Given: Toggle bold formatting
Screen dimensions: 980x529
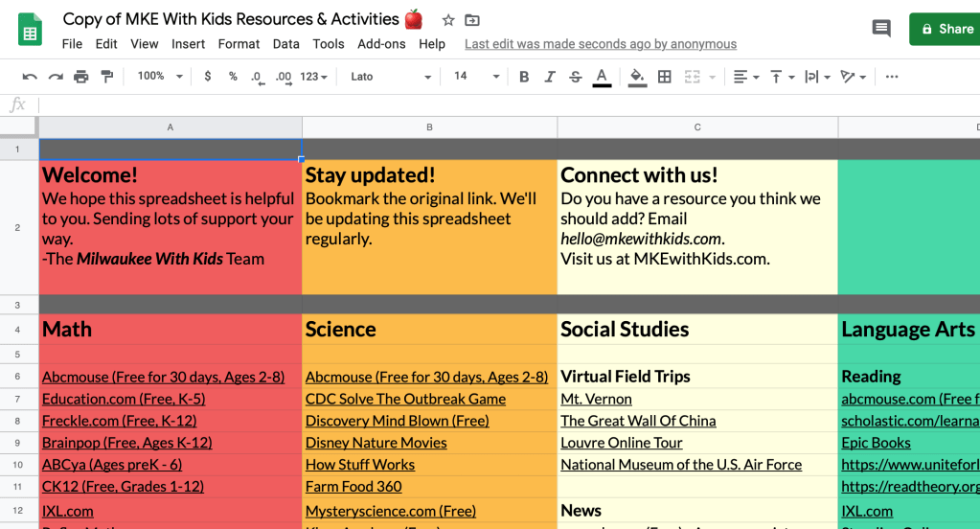Looking at the screenshot, I should point(524,77).
